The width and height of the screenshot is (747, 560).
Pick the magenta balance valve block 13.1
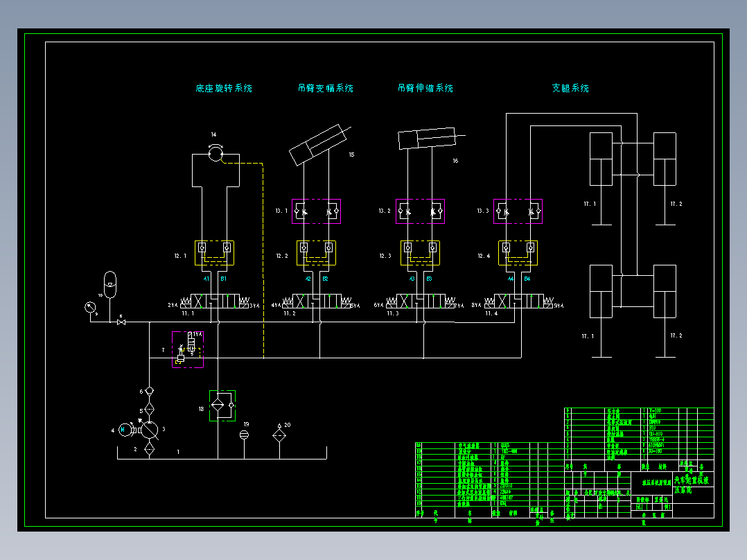[316, 211]
